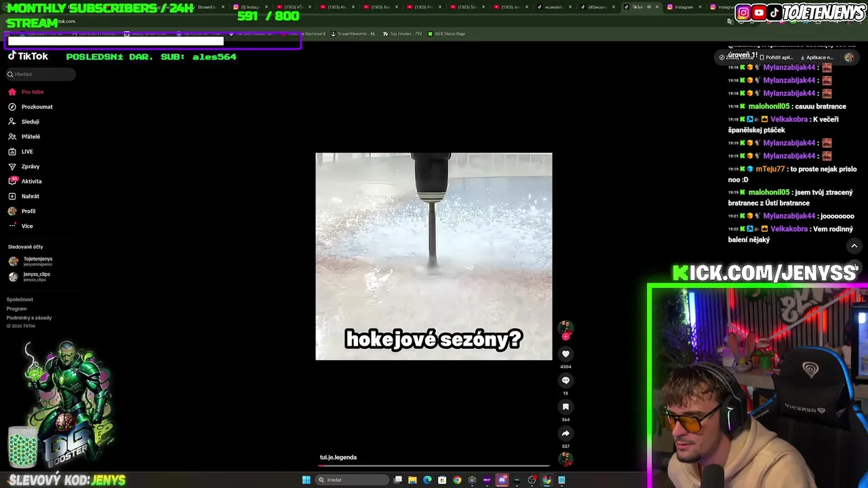Image resolution: width=868 pixels, height=488 pixels.
Task: Open File Explorer from taskbar
Action: click(412, 480)
